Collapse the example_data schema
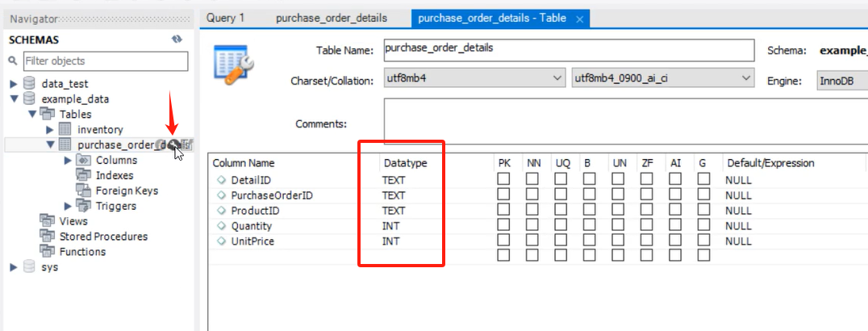Image resolution: width=868 pixels, height=331 pixels. tap(13, 99)
